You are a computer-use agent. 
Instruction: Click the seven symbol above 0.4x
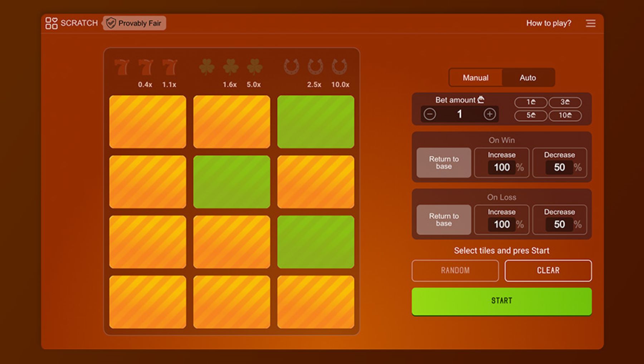tap(146, 67)
